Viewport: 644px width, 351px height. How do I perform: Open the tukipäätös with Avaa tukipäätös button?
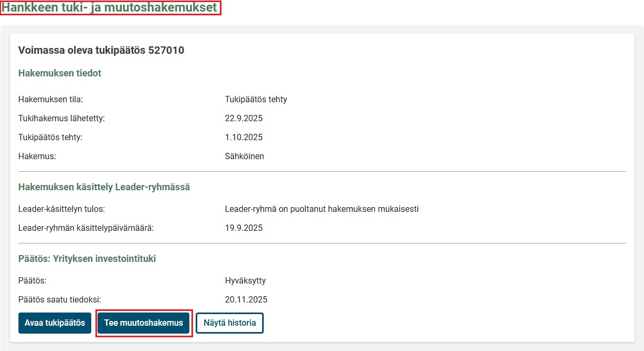tap(54, 323)
